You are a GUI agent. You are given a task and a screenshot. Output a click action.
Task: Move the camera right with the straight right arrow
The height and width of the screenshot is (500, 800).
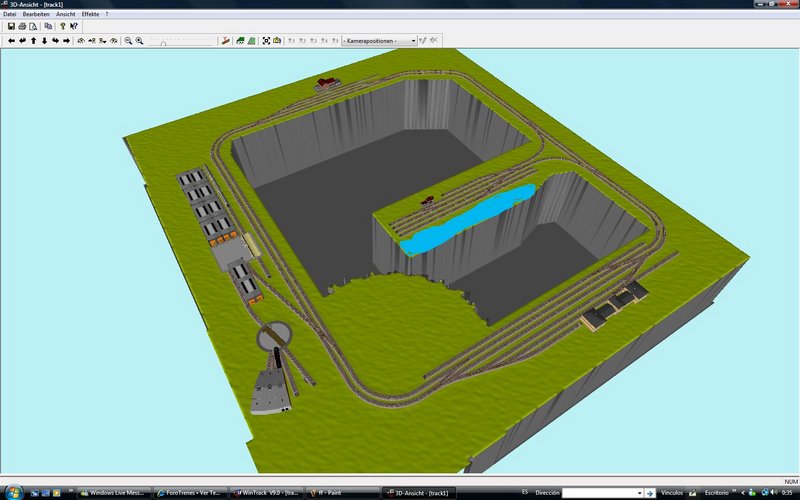click(66, 40)
